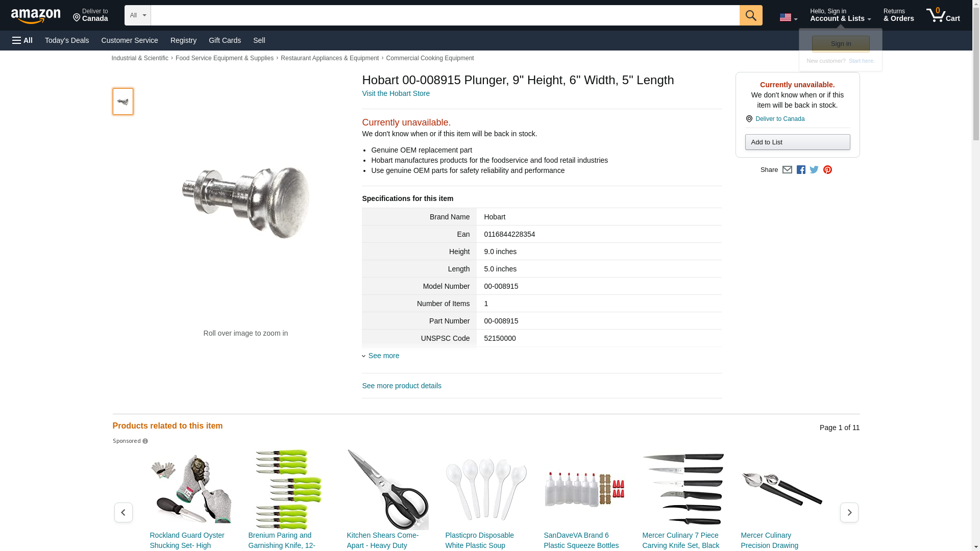Share on Facebook icon
Screen dimensions: 980x551
(x=801, y=170)
